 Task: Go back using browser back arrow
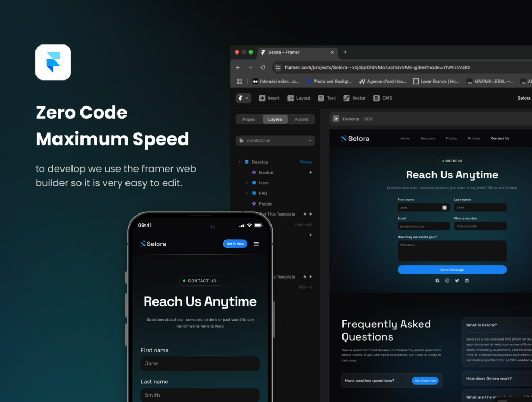click(238, 68)
